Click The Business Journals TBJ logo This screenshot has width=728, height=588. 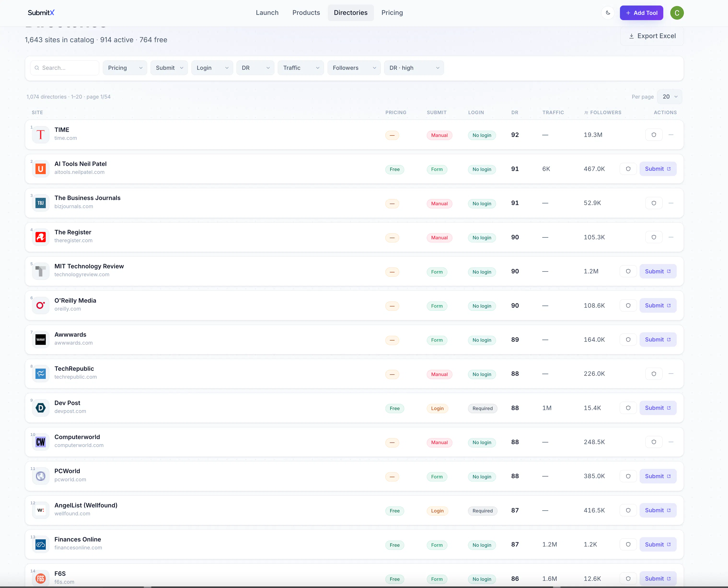point(40,203)
